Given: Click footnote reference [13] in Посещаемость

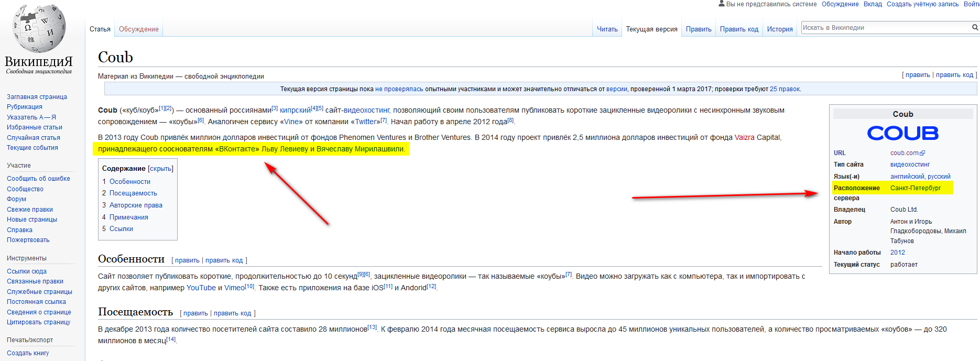Looking at the screenshot, I should (x=372, y=327).
